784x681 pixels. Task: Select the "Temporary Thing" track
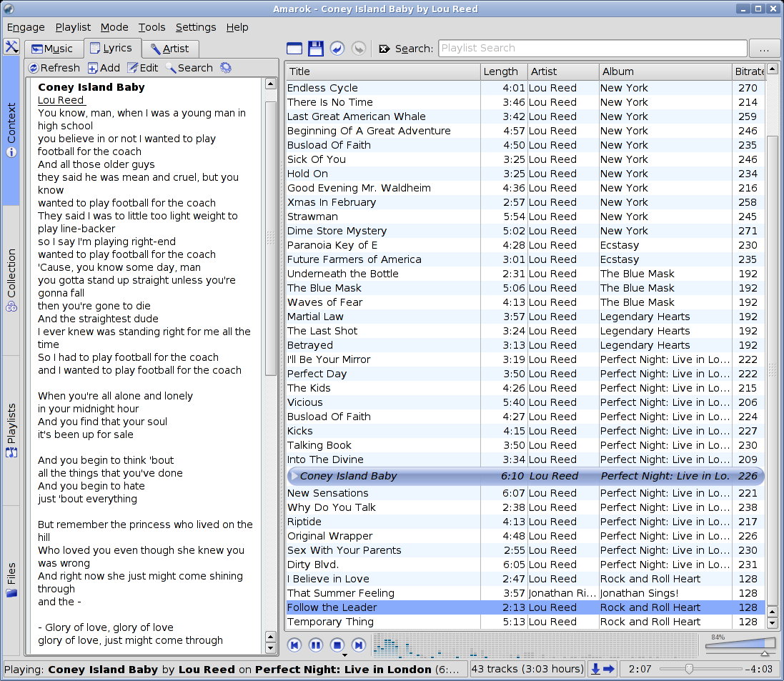[x=525, y=622]
